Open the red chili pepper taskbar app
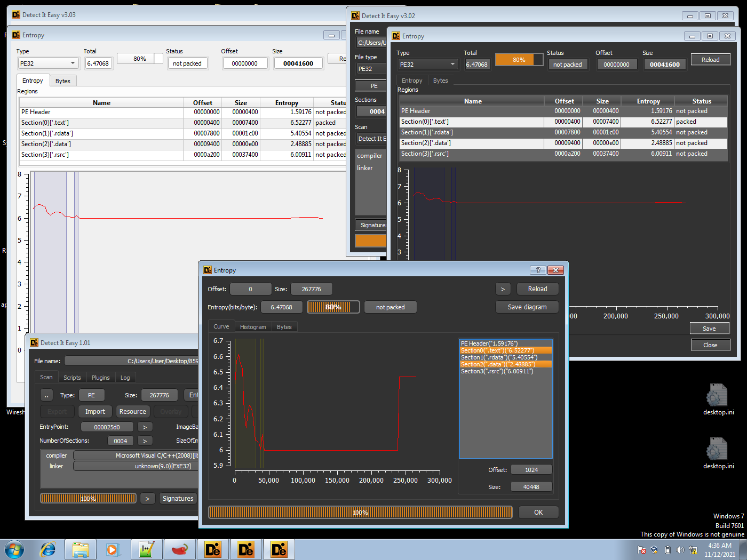The height and width of the screenshot is (560, 747). click(179, 549)
